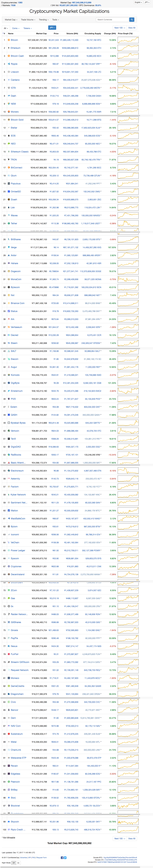This screenshot has width=153, height=868.
Task: Click the Verge coin icon
Action: coord(9,247)
